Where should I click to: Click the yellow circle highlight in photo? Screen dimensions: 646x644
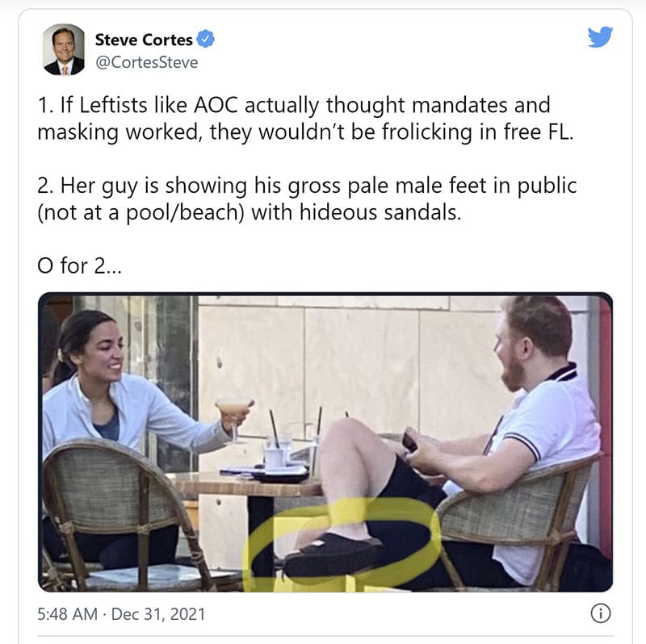click(x=341, y=544)
